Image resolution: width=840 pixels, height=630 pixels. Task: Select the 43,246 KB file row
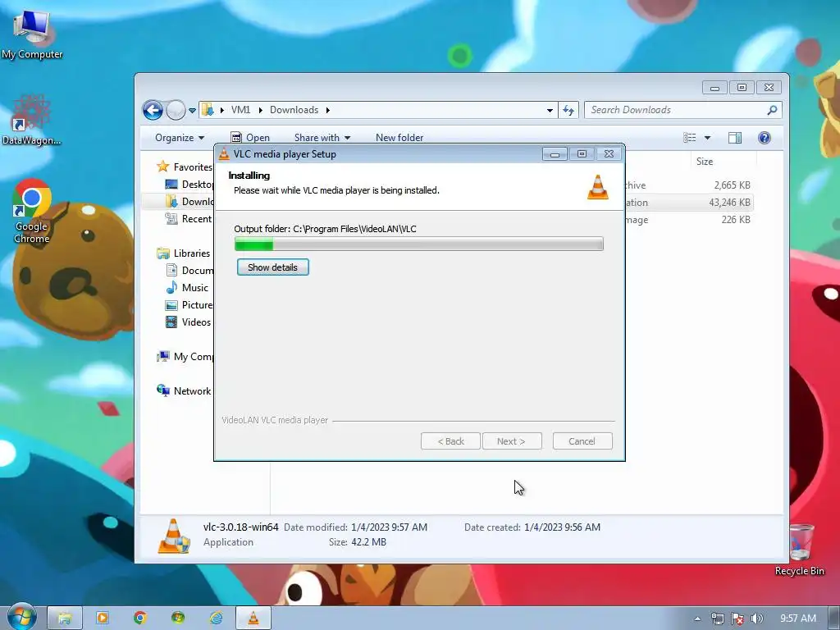click(x=689, y=203)
